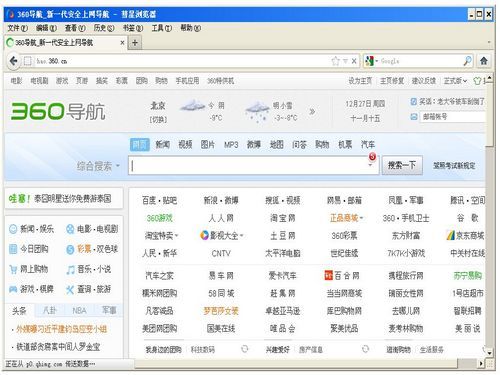Bookmark this page with the star icon

335,61
